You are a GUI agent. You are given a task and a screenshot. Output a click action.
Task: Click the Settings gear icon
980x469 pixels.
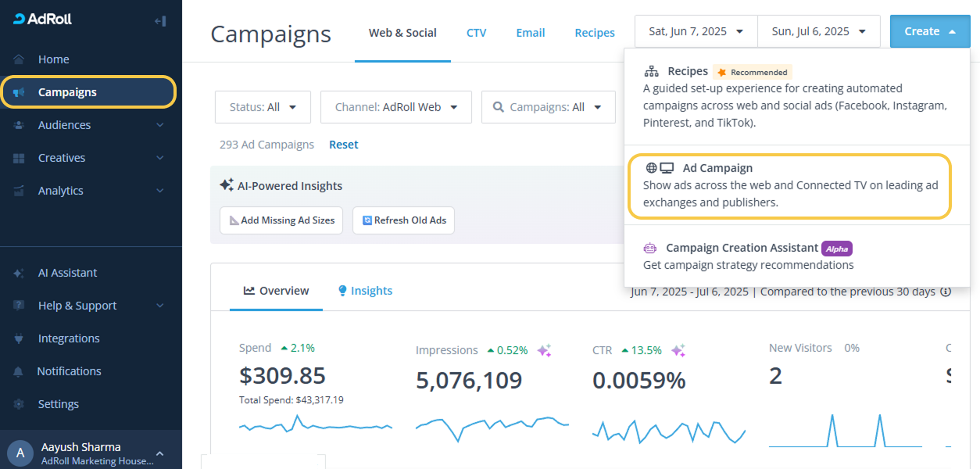tap(20, 404)
